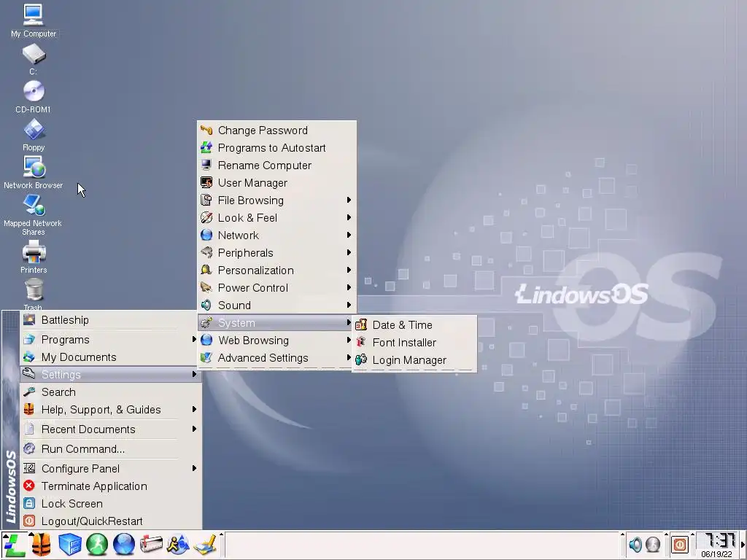The image size is (747, 560).
Task: Click the life jacket help icon in taskbar
Action: [42, 545]
